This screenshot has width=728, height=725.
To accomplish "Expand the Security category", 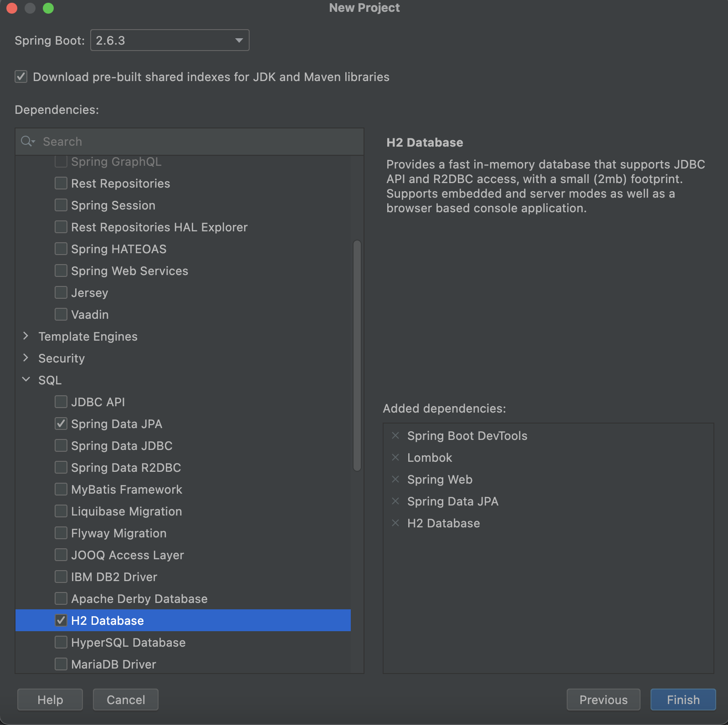I will (x=26, y=358).
